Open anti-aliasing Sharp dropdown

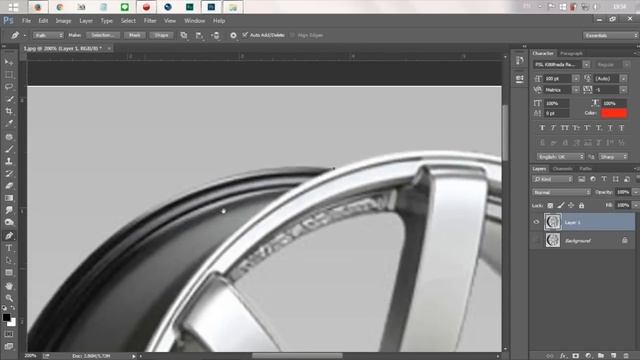[613, 157]
